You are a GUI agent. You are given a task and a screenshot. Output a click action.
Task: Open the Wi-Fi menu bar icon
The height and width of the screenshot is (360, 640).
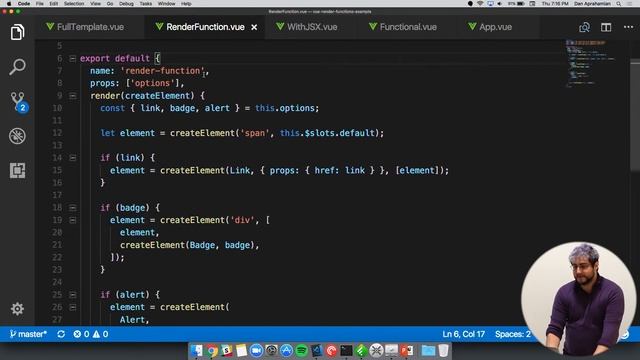(x=480, y=4)
